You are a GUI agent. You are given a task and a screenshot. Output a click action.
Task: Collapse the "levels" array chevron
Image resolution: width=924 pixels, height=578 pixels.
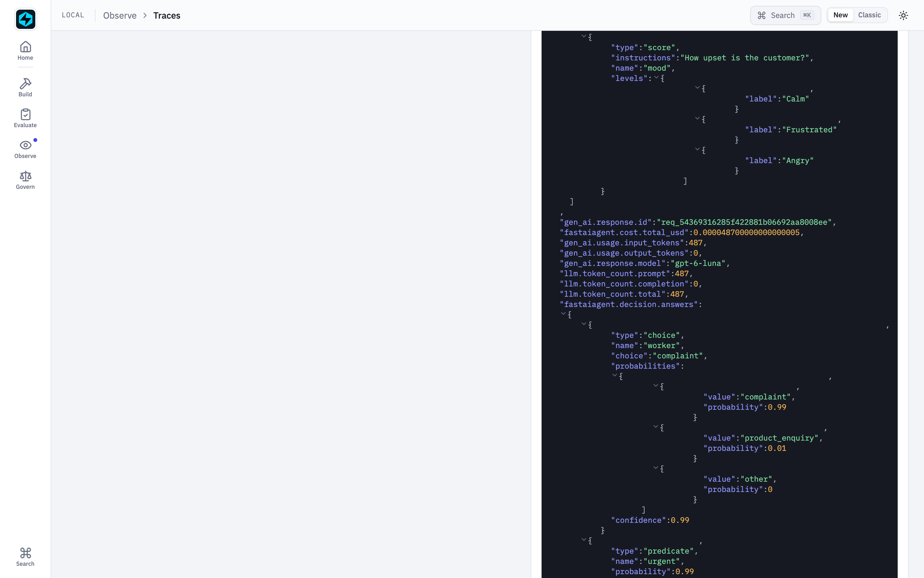(x=656, y=78)
